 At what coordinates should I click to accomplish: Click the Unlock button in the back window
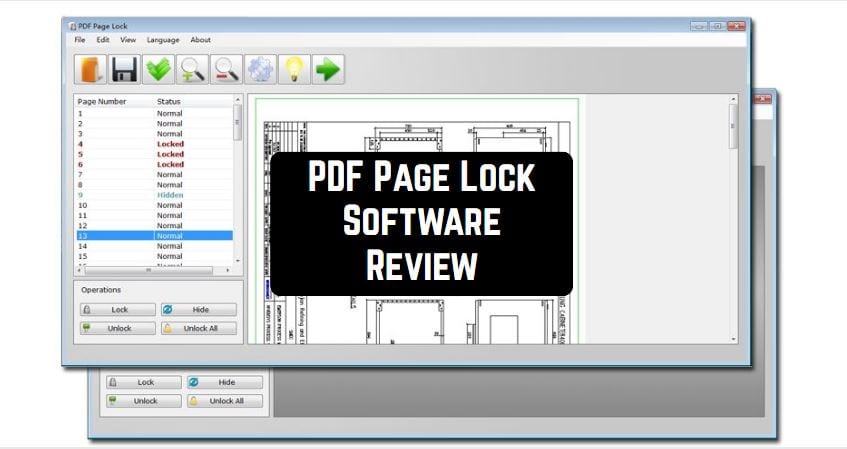coord(144,401)
